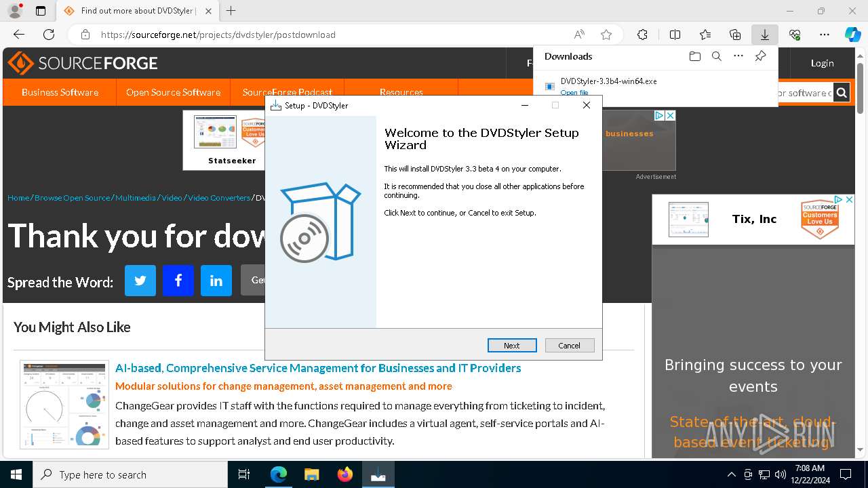
Task: Open Firefox from taskbar
Action: click(345, 474)
